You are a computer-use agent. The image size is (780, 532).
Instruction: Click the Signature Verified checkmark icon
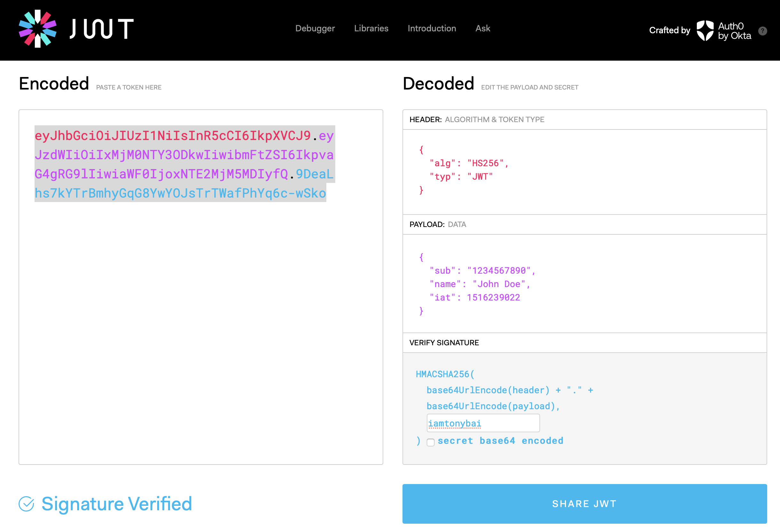[x=27, y=504]
